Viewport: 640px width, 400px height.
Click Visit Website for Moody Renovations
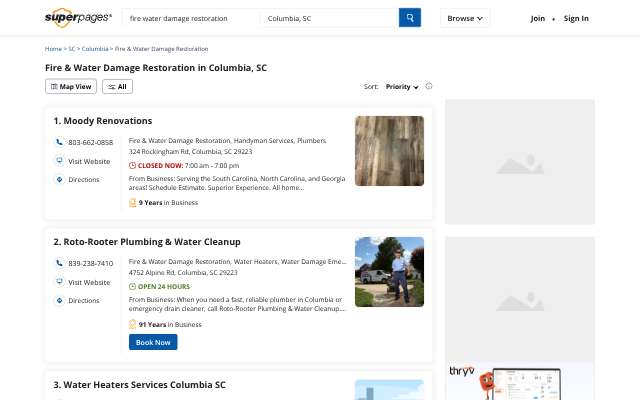pyautogui.click(x=89, y=161)
